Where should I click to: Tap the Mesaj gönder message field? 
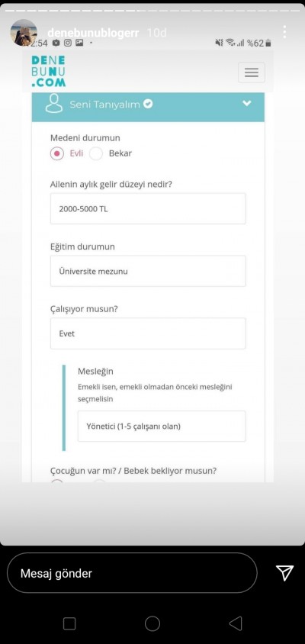pos(132,573)
